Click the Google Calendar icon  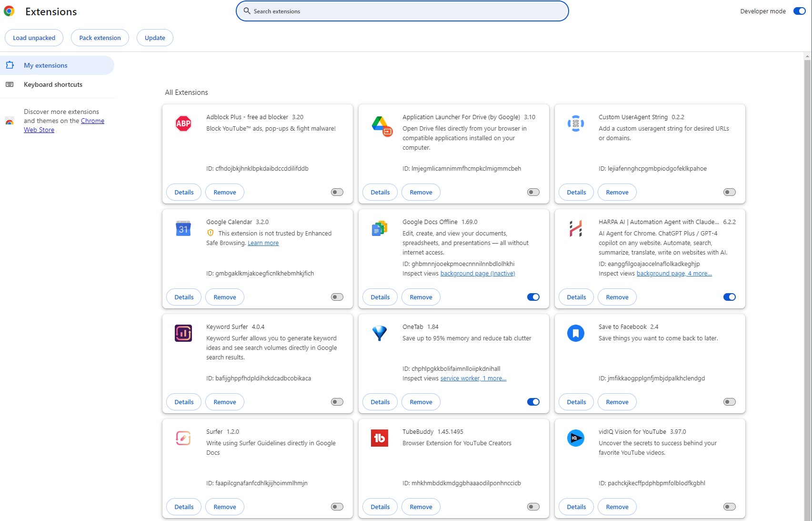pos(183,229)
